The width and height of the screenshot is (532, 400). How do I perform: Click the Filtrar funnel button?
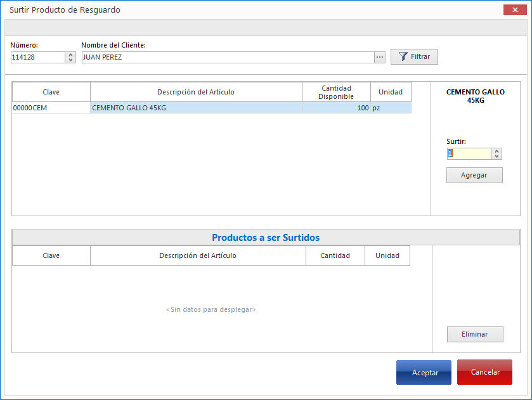414,57
